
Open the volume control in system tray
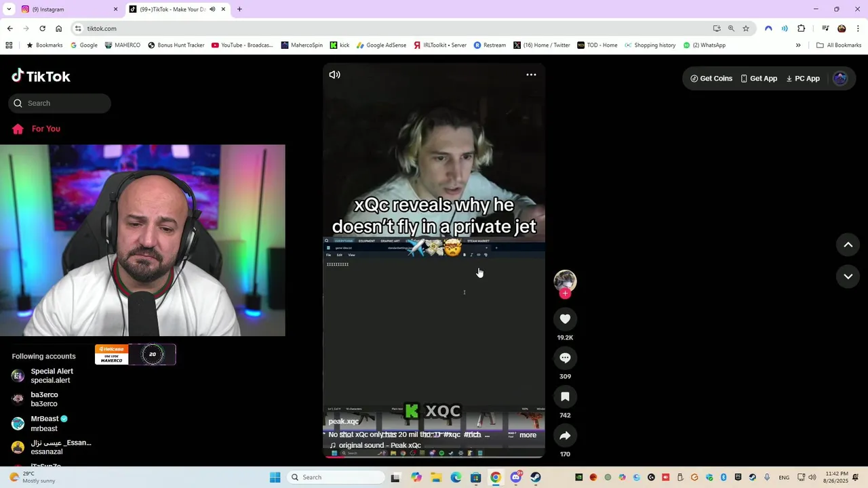(812, 477)
